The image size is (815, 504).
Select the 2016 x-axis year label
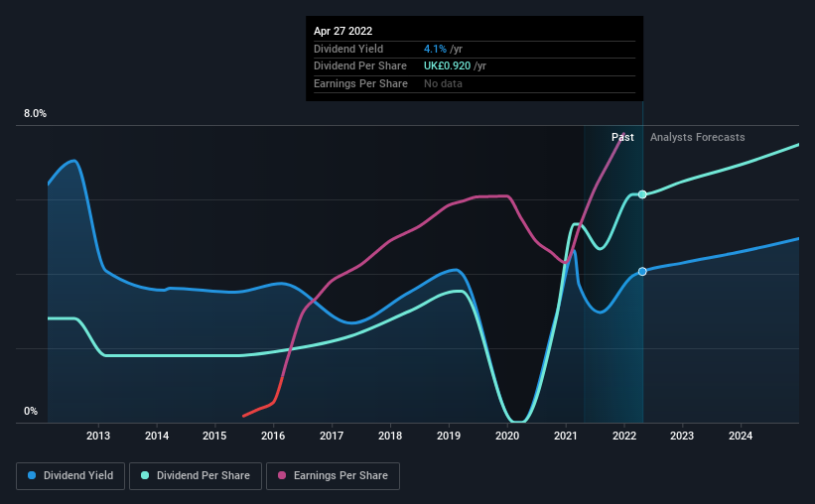point(273,436)
